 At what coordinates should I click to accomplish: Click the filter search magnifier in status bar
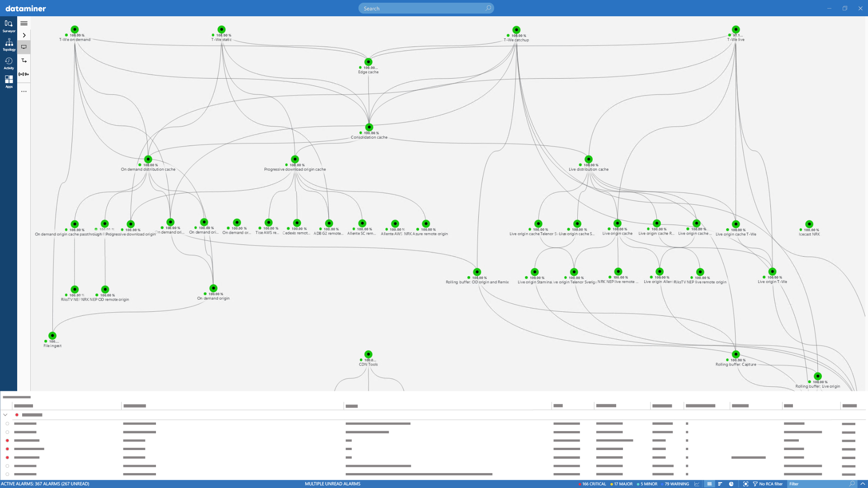[x=852, y=484]
